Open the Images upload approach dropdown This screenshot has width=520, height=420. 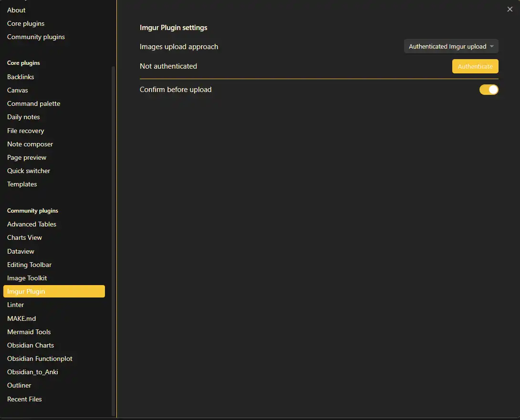pos(451,46)
